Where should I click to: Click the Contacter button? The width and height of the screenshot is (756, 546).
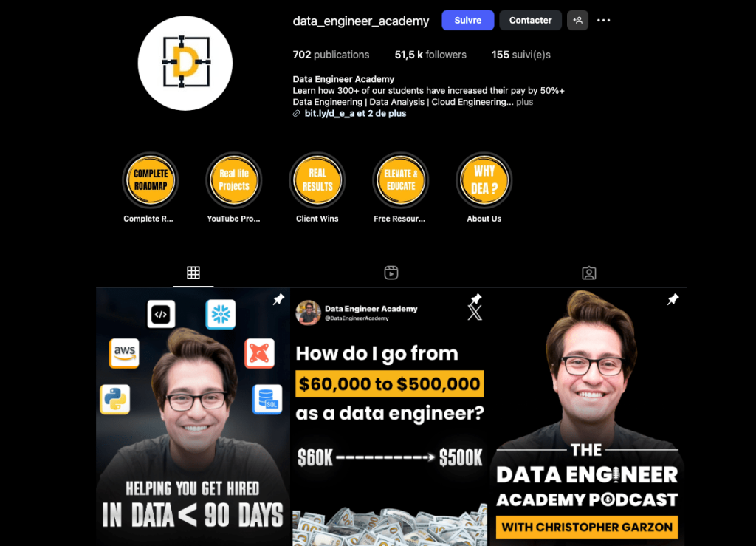click(x=530, y=20)
